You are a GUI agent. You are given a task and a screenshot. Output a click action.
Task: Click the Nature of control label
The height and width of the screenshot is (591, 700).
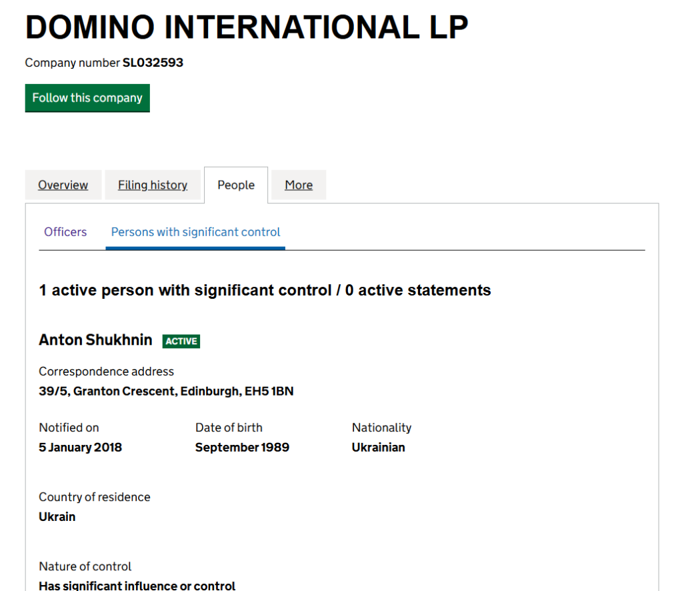(x=85, y=566)
